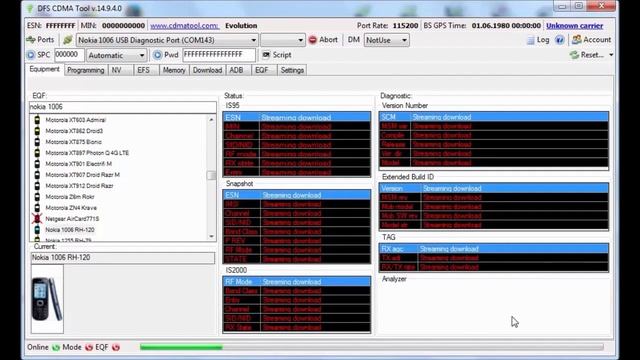
Task: Click the bottom progress bar
Action: pos(371,347)
